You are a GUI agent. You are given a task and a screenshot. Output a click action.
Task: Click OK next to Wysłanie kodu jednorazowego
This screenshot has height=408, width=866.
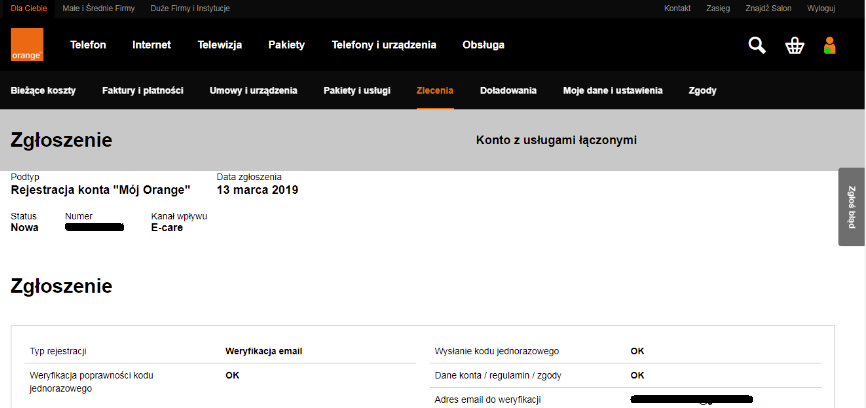pos(637,351)
